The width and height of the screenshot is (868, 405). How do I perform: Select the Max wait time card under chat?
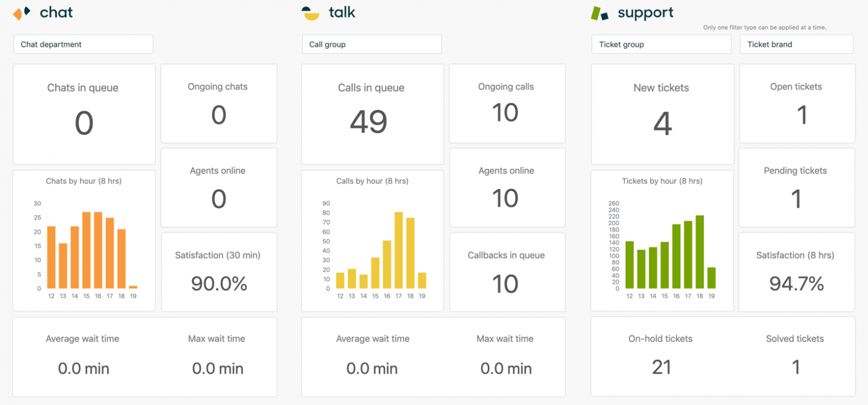pos(216,356)
